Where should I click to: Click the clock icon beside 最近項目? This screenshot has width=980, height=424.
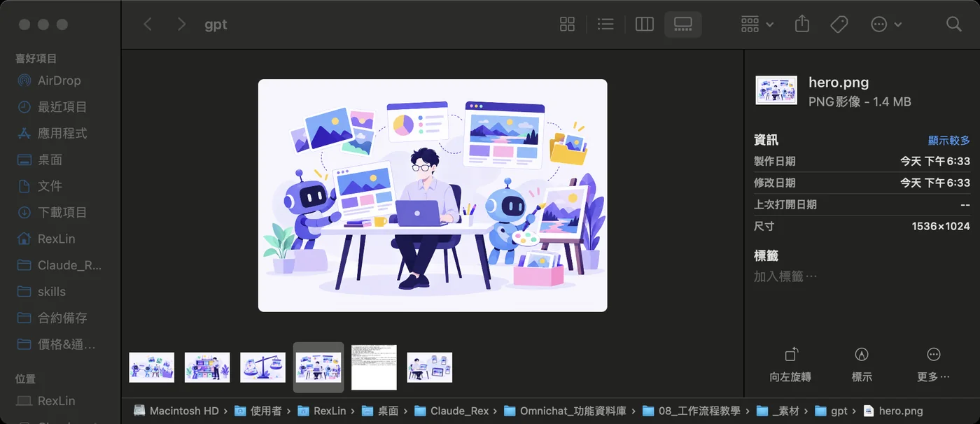[24, 107]
